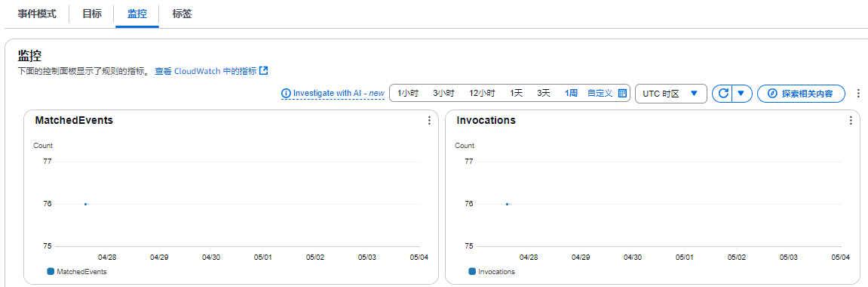Click the 04/28 axis label in MatchedEvents chart
Screen dimensions: 868x287
[107, 257]
